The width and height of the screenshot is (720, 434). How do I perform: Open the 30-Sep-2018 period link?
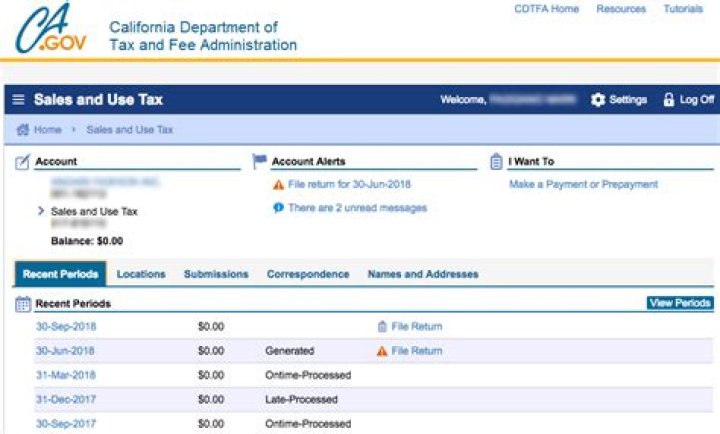tap(66, 327)
